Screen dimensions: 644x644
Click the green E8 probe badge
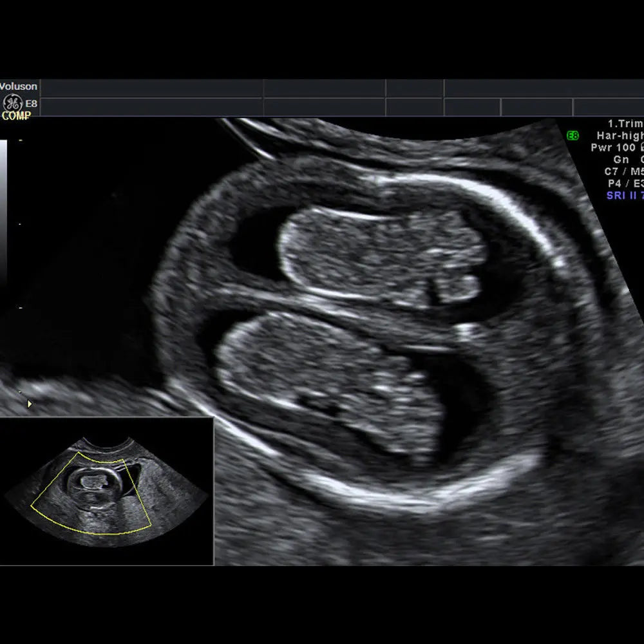(573, 136)
